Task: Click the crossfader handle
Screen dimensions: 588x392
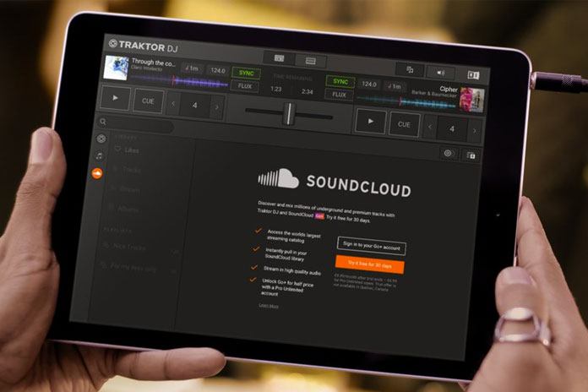Action: coord(289,112)
